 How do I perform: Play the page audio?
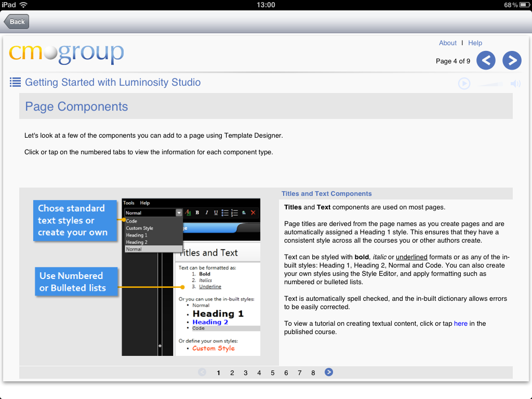(x=464, y=84)
